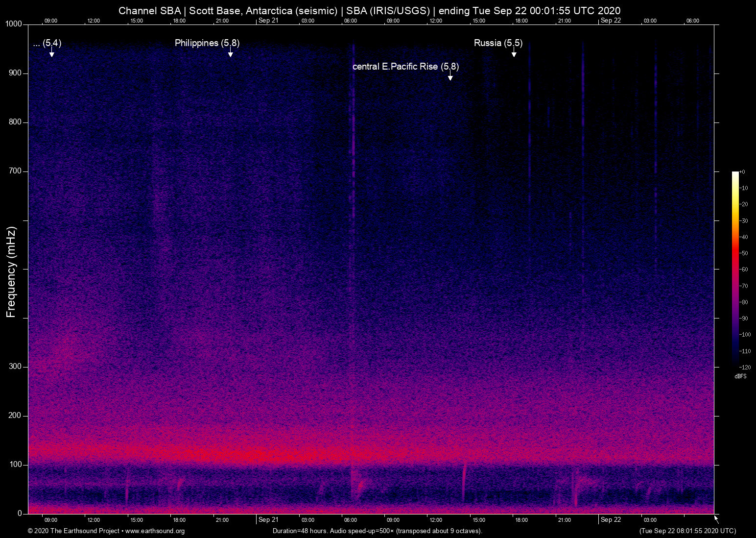Click the Sep 21 date marker on top axis
The width and height of the screenshot is (756, 538).
pyautogui.click(x=268, y=21)
